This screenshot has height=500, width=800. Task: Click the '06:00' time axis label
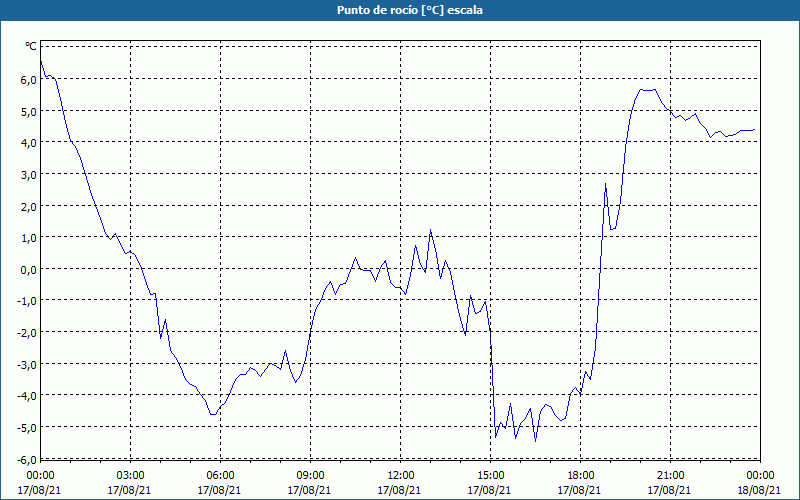click(x=220, y=476)
